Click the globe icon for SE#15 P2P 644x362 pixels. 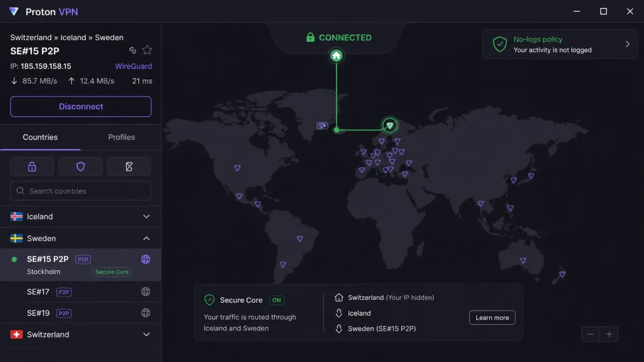[x=145, y=260]
